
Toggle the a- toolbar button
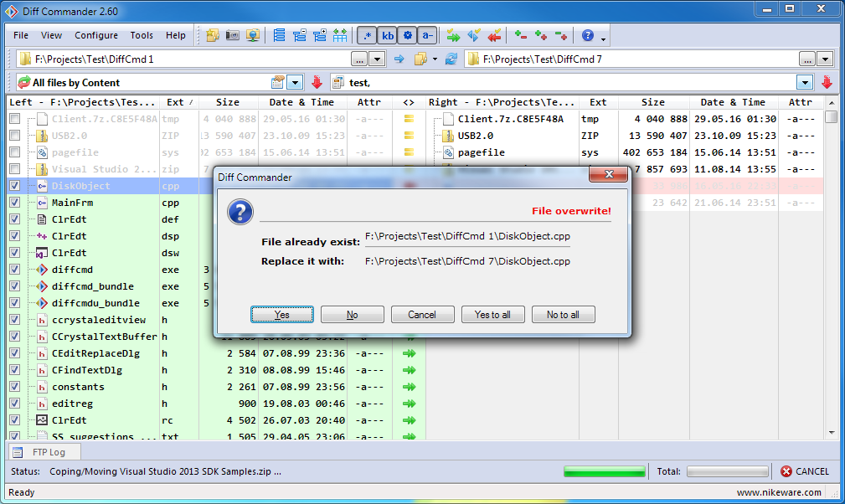pos(427,35)
